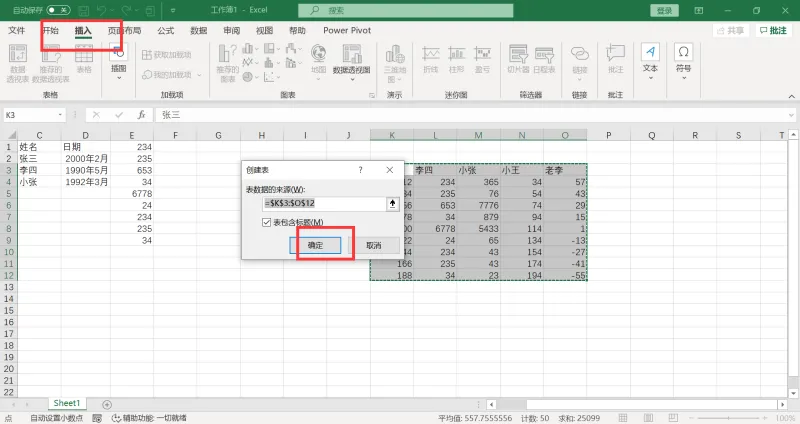
Task: Switch to the Help (帮助) tab
Action: [297, 31]
